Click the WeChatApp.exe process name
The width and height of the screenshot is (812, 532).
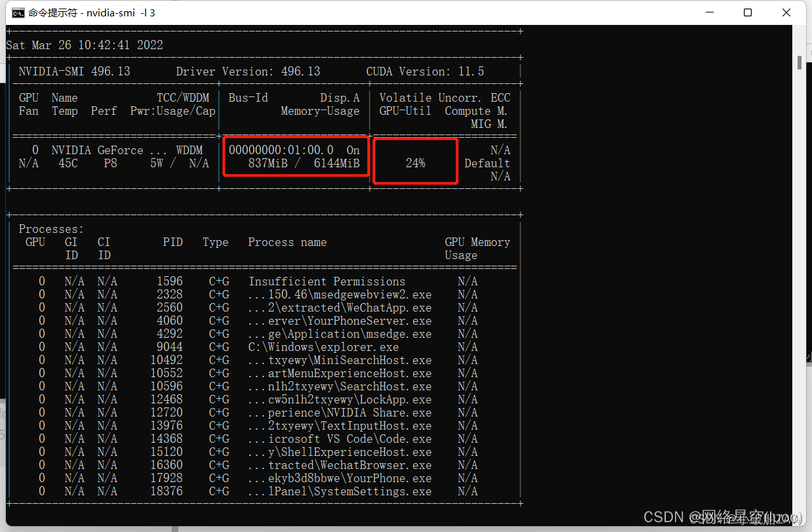(340, 308)
